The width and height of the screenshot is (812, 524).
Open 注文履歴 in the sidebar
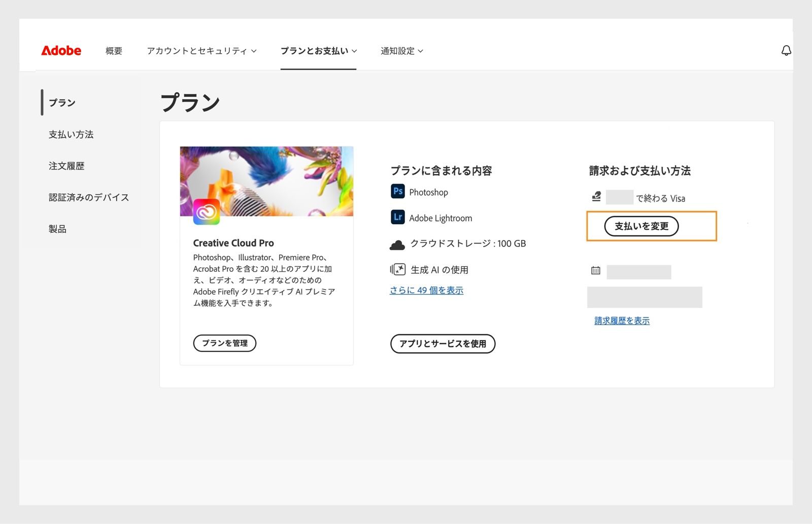[66, 166]
